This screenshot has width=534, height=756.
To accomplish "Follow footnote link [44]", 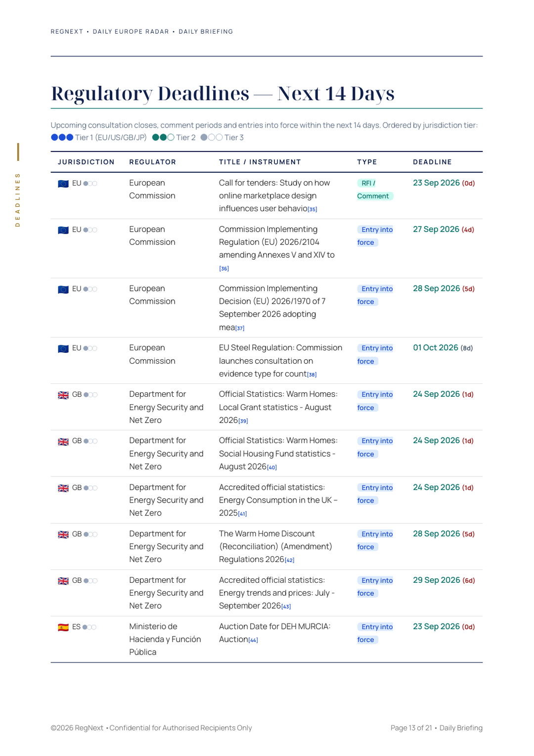I will click(253, 640).
